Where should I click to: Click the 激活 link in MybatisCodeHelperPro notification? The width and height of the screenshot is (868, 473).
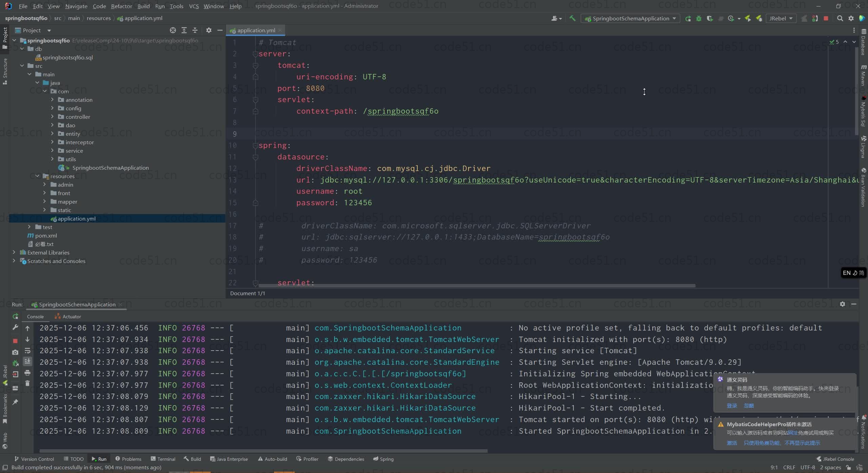[x=732, y=443]
